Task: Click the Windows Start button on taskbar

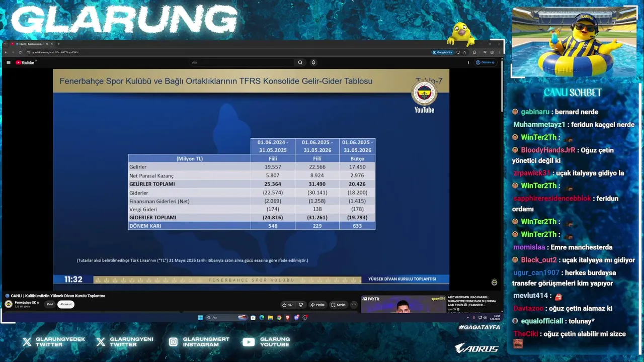Action: 200,318
